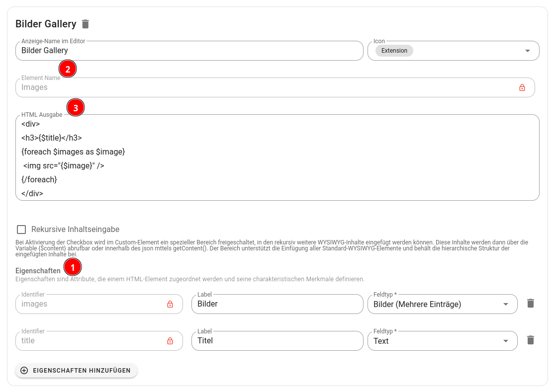Click red annotation badge number 2
554x392 pixels.
(68, 69)
